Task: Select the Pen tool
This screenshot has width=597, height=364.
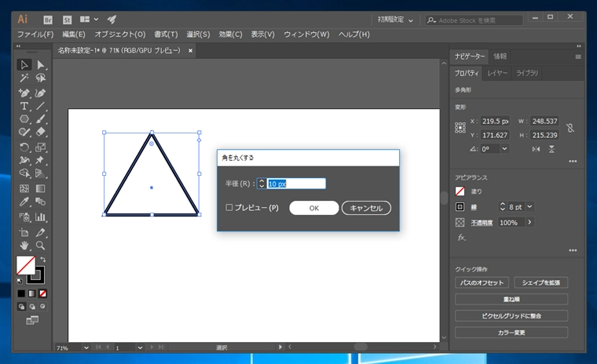Action: click(24, 93)
